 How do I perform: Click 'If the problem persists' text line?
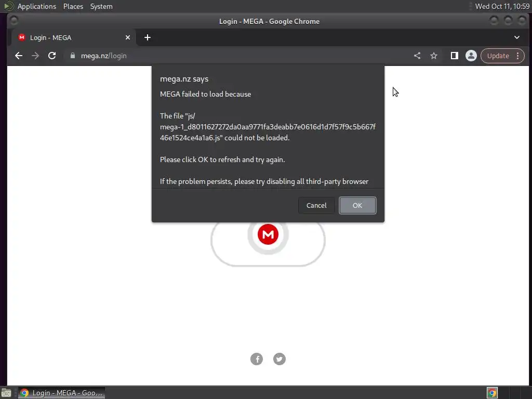pos(264,181)
